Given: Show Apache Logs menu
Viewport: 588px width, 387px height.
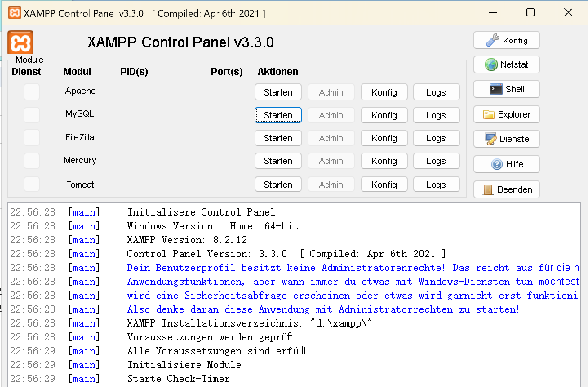Looking at the screenshot, I should 436,92.
